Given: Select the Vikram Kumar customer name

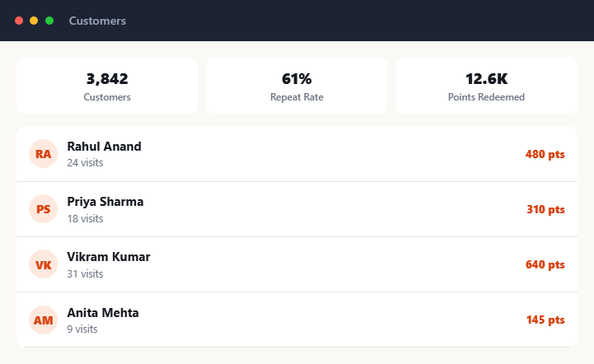Looking at the screenshot, I should [x=109, y=257].
